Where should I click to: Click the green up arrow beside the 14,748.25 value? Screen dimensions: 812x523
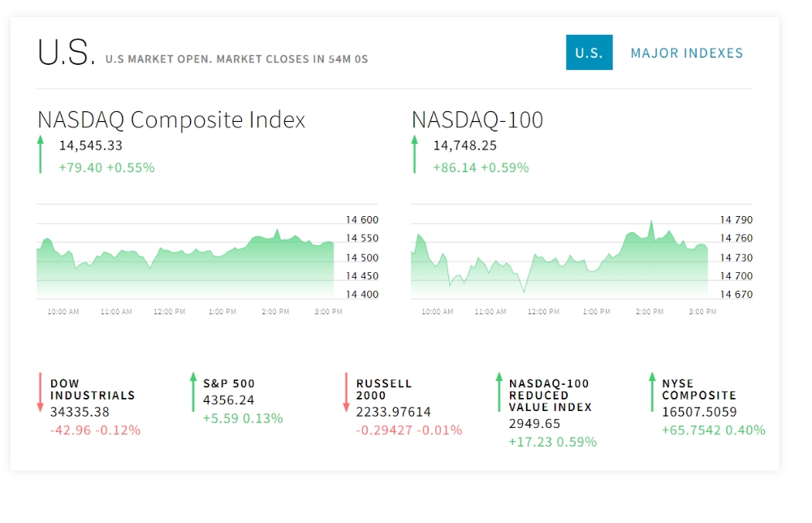[x=414, y=154]
